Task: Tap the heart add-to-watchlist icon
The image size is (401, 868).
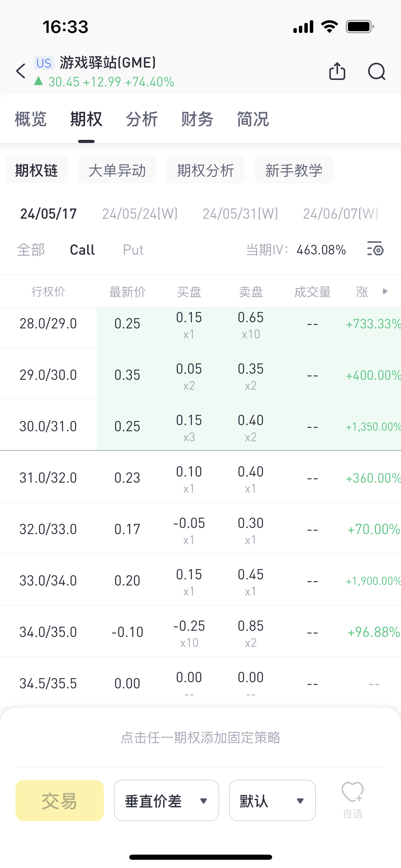Action: pyautogui.click(x=352, y=793)
